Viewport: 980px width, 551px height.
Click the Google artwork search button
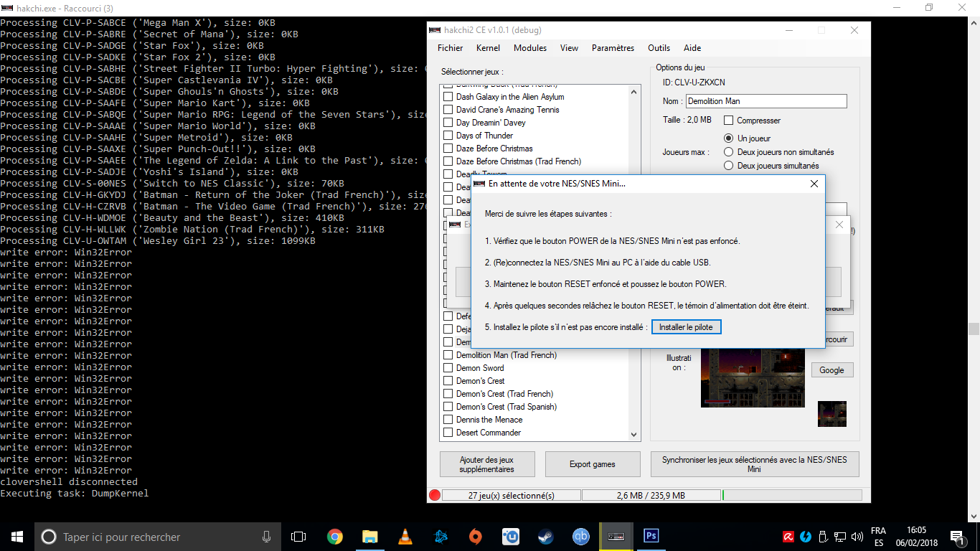pyautogui.click(x=832, y=370)
